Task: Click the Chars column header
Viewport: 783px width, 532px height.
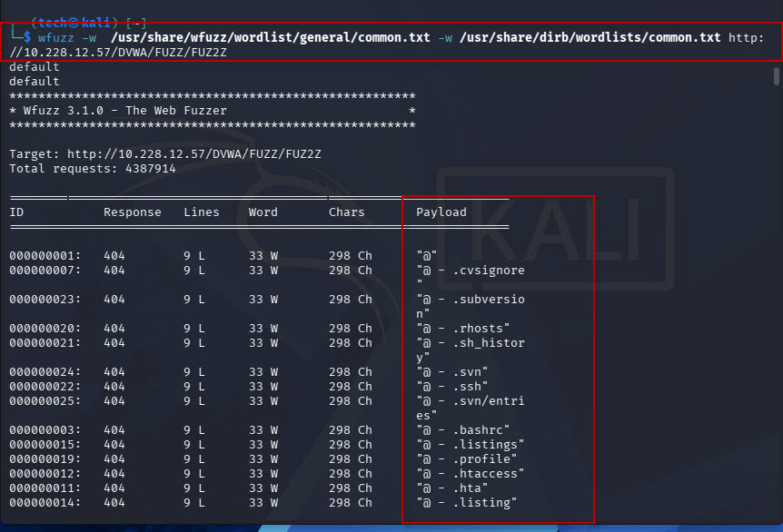Action: (347, 212)
